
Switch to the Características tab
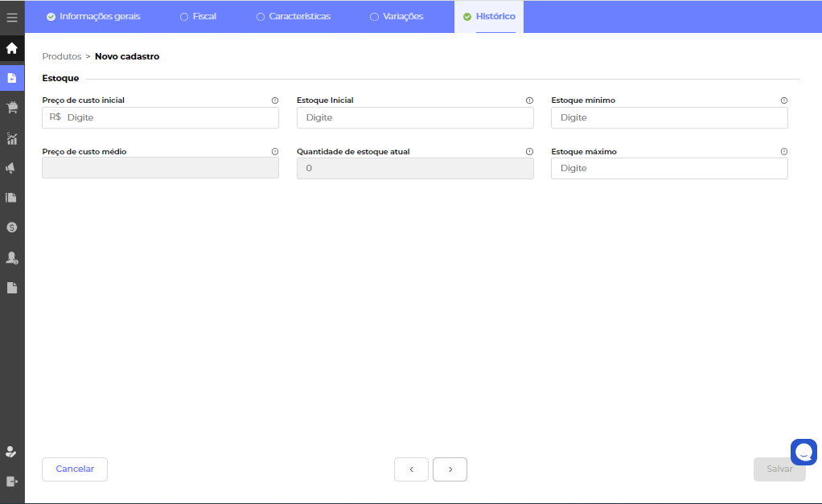pos(294,16)
